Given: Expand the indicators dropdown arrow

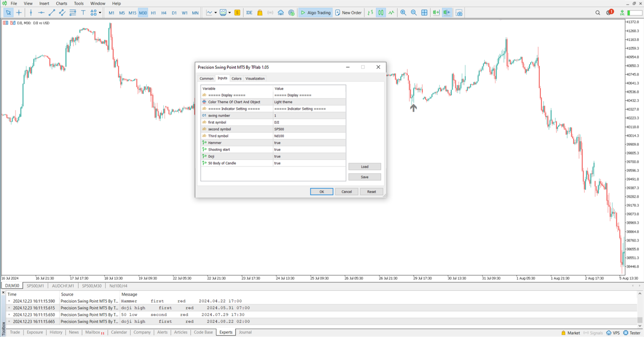Looking at the screenshot, I should [x=230, y=13].
